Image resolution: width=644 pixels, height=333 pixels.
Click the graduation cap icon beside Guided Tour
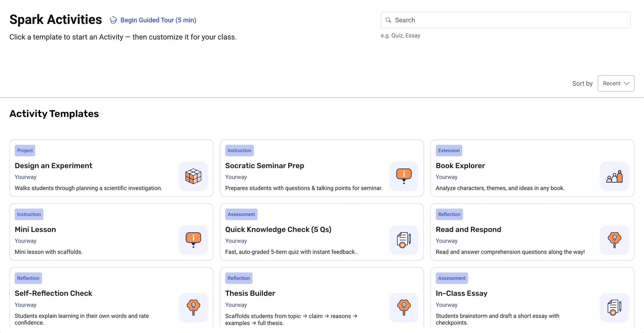(113, 20)
